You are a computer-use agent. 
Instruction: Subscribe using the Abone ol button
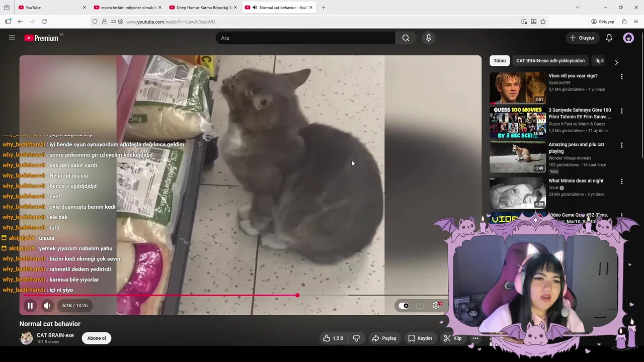coord(97,338)
